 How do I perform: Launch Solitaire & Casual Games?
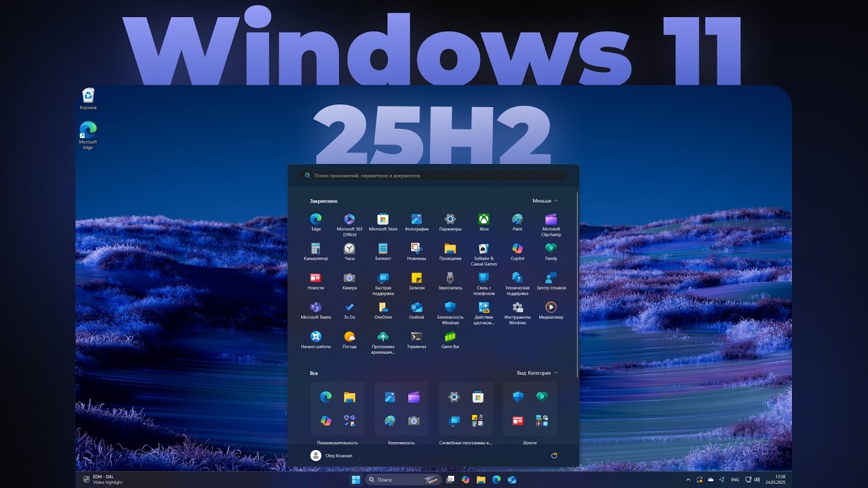[484, 254]
